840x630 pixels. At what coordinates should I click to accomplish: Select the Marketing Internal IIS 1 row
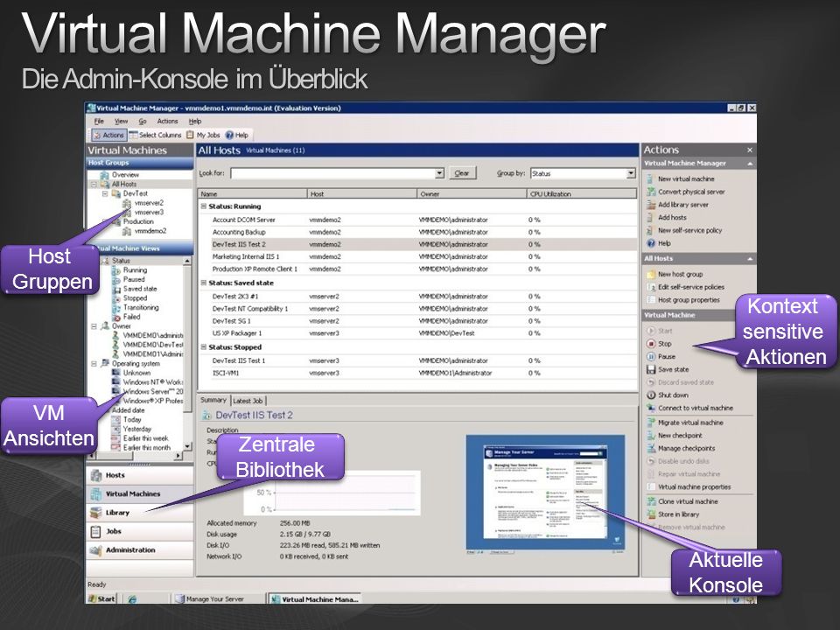tap(417, 256)
